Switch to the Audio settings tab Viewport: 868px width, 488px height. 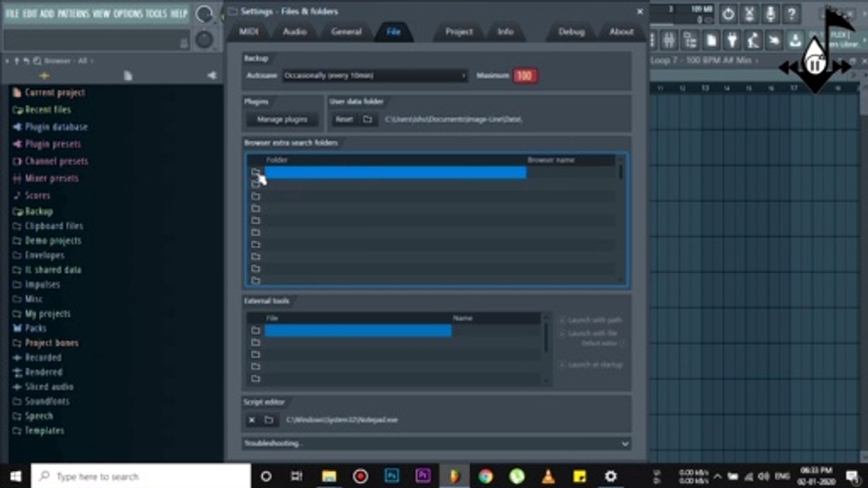pos(294,31)
